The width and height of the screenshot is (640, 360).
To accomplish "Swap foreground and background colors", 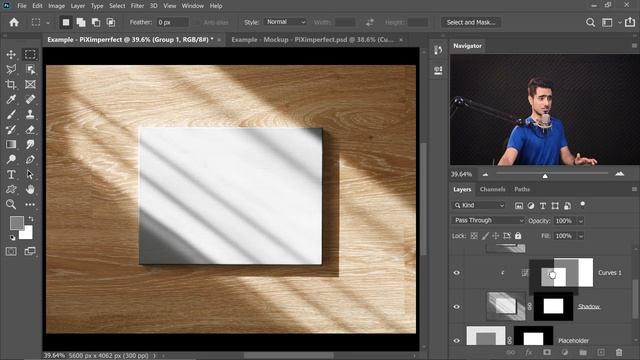I will (x=31, y=219).
